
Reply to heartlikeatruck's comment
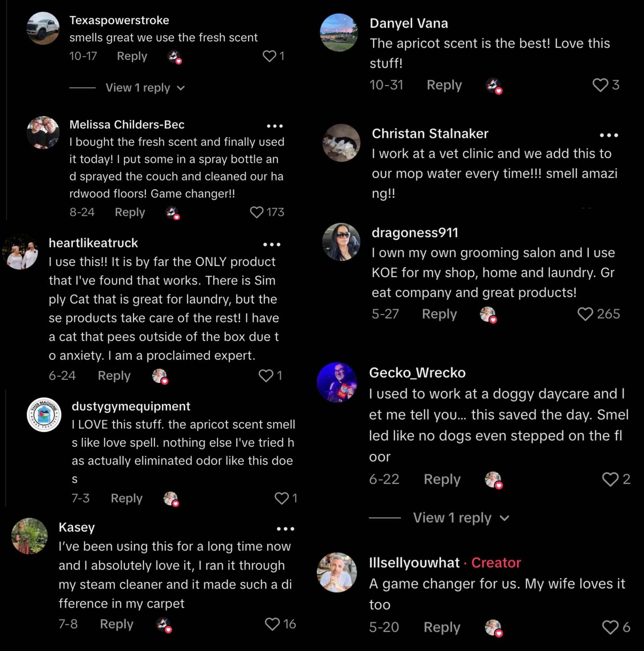pyautogui.click(x=114, y=375)
